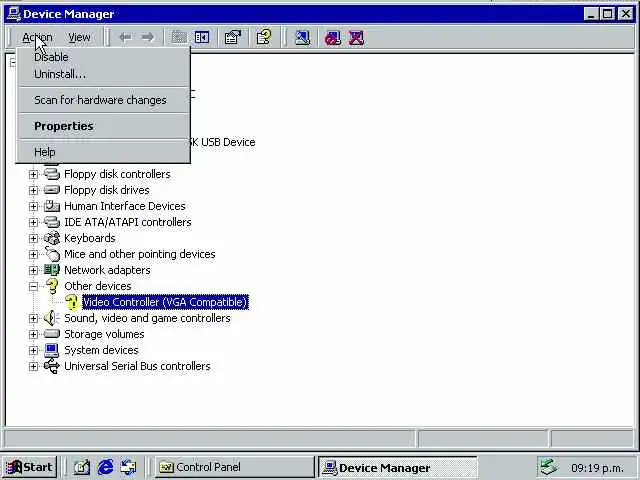Click the Forward arrow toolbar button

click(x=147, y=38)
